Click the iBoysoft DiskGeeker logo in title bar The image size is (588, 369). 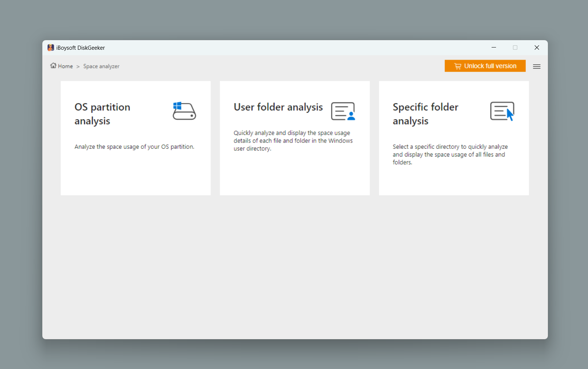pos(51,48)
